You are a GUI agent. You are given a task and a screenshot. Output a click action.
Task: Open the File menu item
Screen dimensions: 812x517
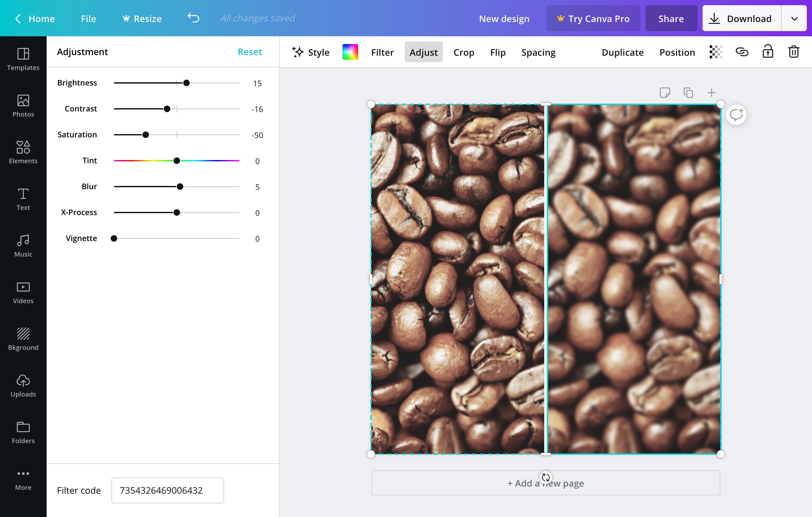coord(88,18)
